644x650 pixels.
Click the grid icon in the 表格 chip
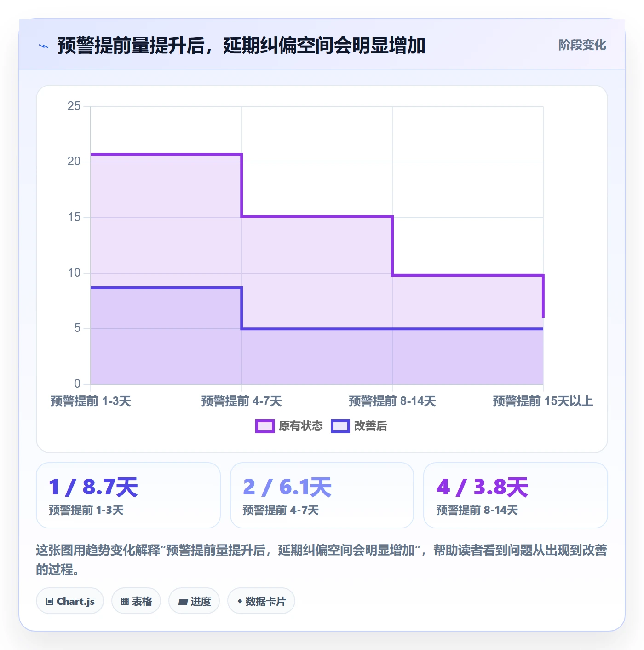(x=125, y=602)
